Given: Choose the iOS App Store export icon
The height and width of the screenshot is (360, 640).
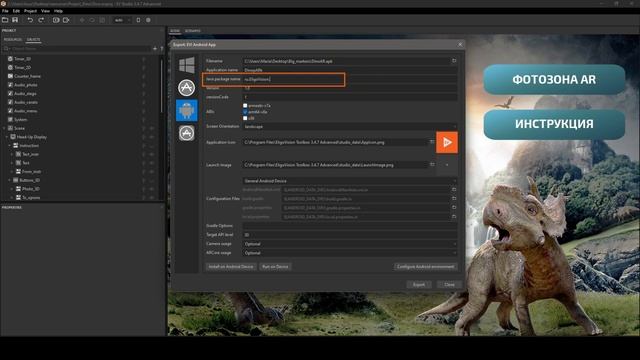Looking at the screenshot, I should click(x=187, y=88).
